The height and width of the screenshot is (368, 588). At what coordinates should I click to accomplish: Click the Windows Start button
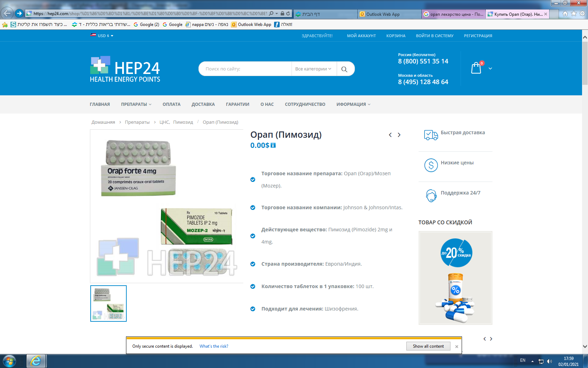(x=9, y=361)
